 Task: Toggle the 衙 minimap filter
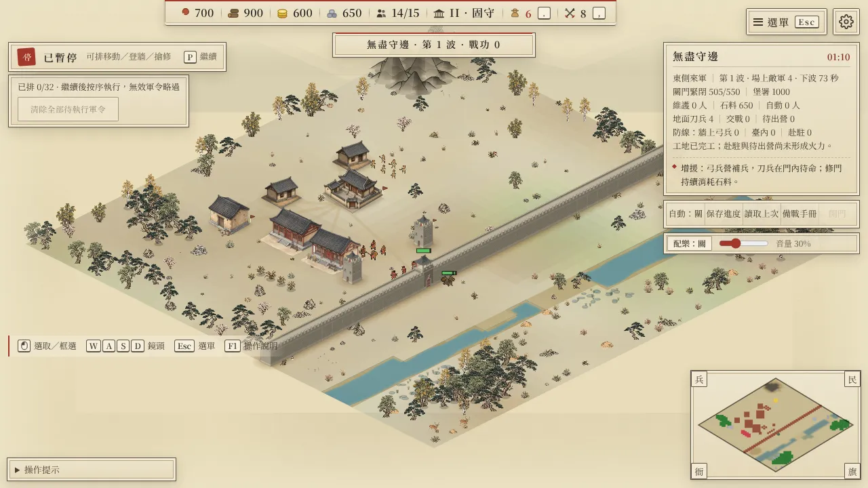(699, 471)
